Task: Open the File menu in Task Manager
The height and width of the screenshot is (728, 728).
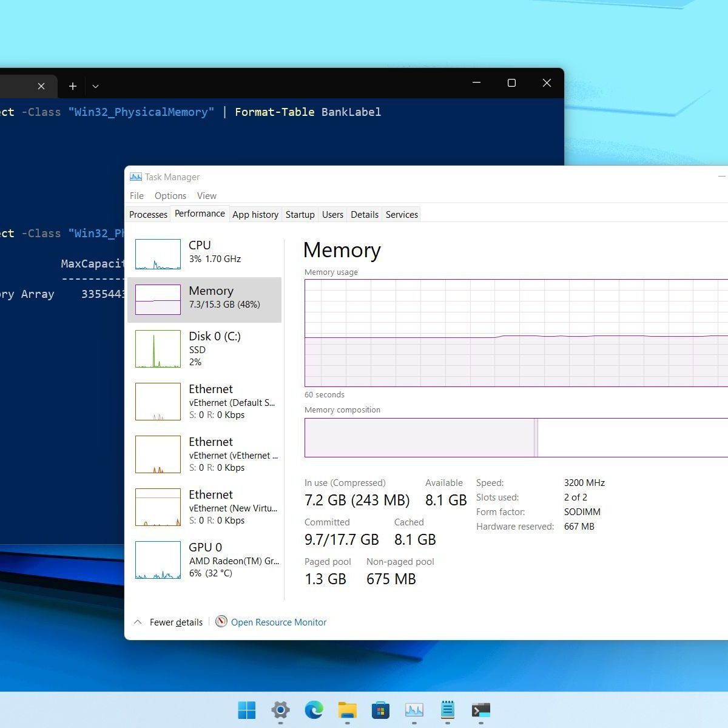Action: click(x=136, y=196)
